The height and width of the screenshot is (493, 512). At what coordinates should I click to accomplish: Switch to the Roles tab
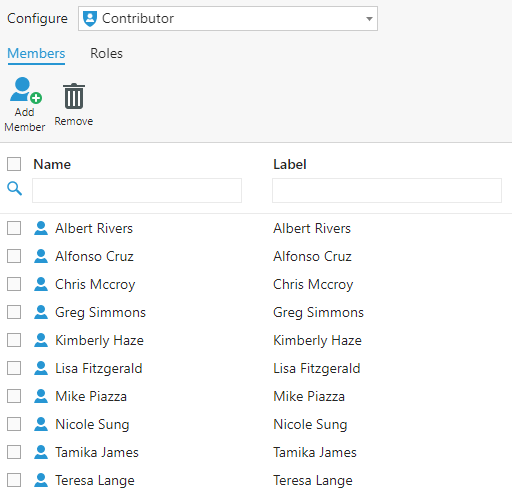106,53
